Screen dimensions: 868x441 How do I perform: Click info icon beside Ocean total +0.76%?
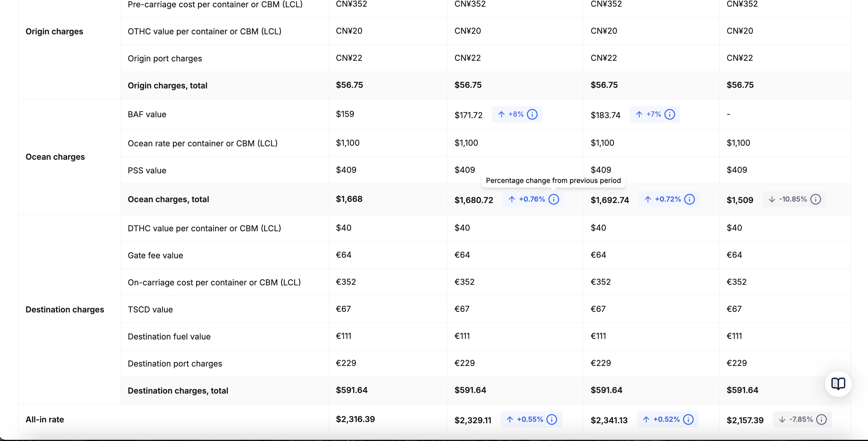[554, 199]
